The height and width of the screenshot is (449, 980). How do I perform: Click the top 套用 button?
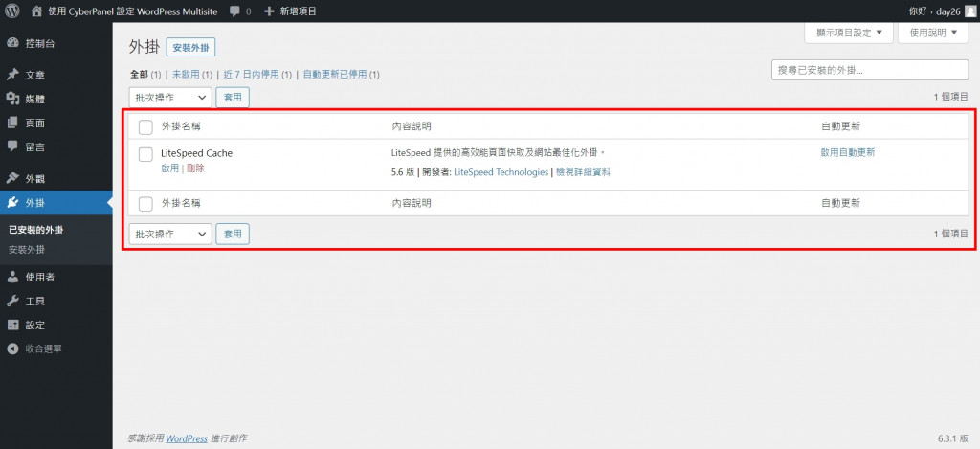233,98
